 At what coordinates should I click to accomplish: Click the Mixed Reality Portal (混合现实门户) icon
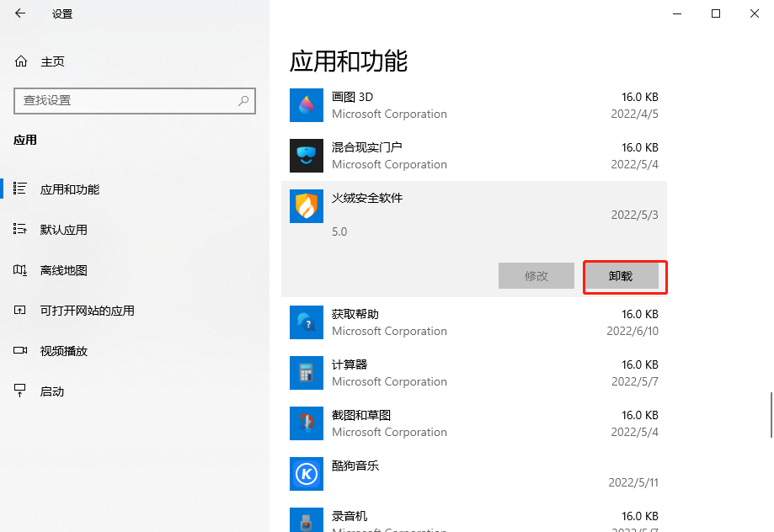click(307, 156)
